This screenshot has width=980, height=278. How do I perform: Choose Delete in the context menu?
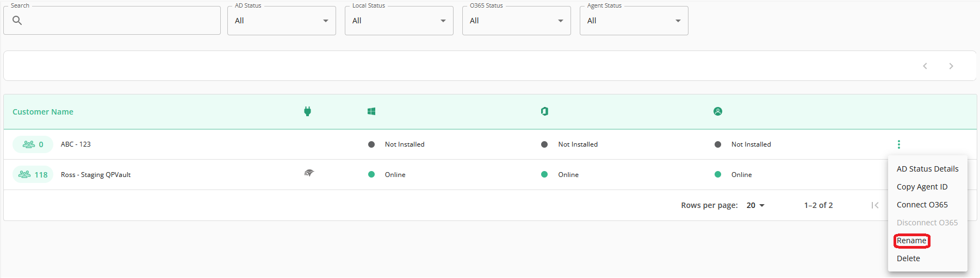[x=908, y=258]
